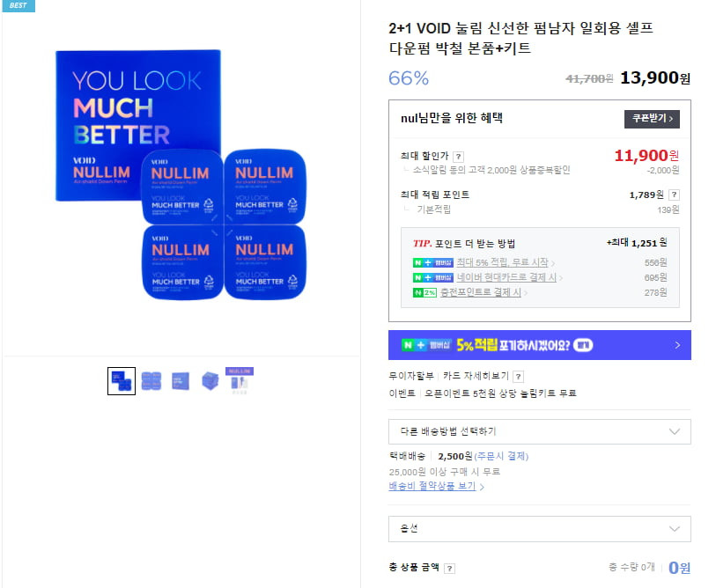Click help icon beside 1,789원 points
The width and height of the screenshot is (716, 588).
click(674, 195)
